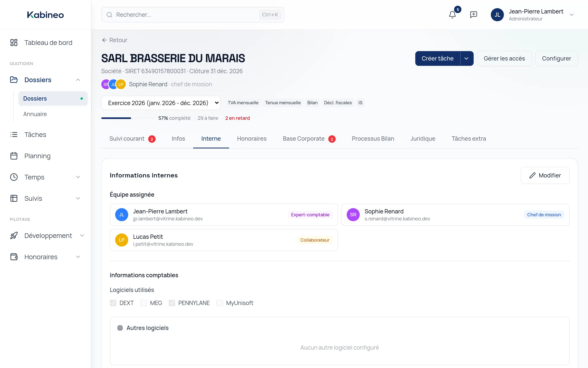Switch to the Suivi courant tab
This screenshot has height=368, width=588.
click(x=133, y=139)
